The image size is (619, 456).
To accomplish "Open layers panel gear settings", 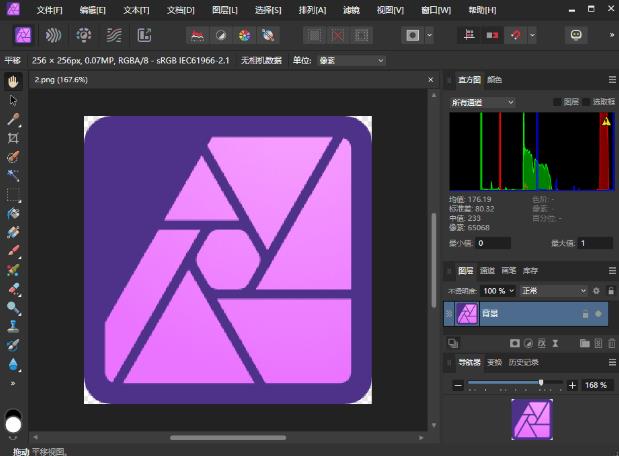I will [x=596, y=291].
